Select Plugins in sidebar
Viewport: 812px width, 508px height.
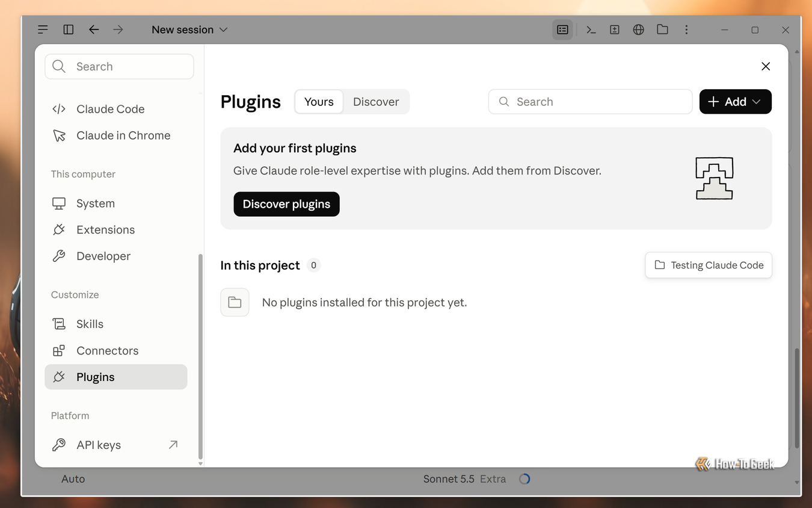pyautogui.click(x=116, y=377)
